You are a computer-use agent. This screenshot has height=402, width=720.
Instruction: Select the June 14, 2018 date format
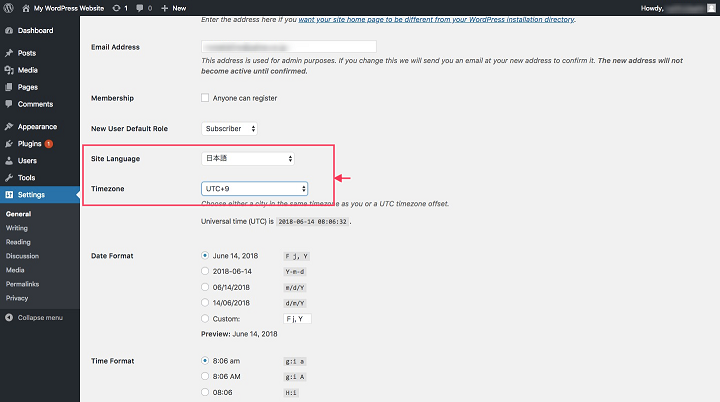point(205,255)
